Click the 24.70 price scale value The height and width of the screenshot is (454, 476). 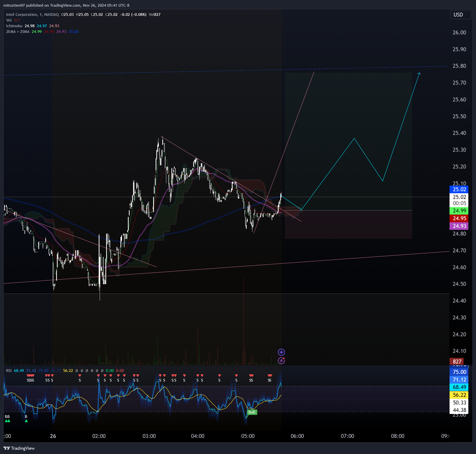(459, 250)
